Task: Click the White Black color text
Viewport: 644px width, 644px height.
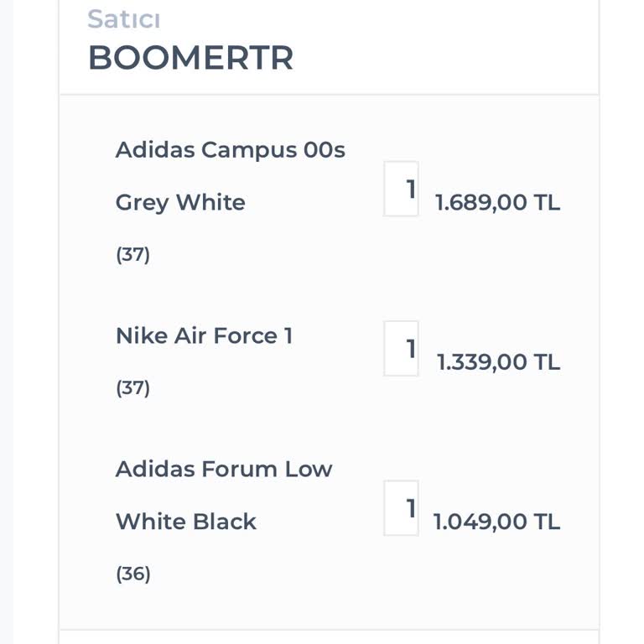Action: tap(185, 522)
